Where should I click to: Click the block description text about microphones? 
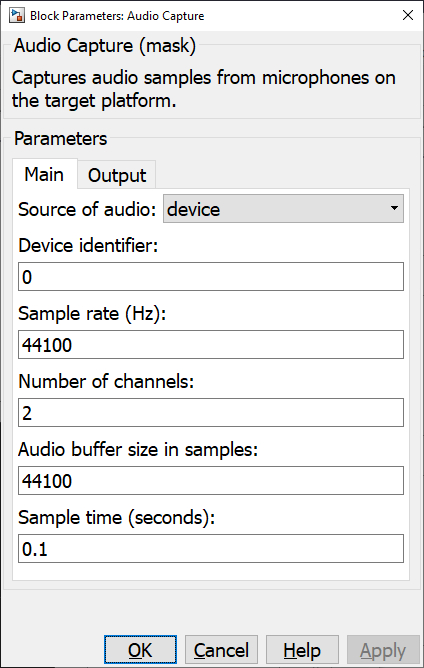pos(204,89)
